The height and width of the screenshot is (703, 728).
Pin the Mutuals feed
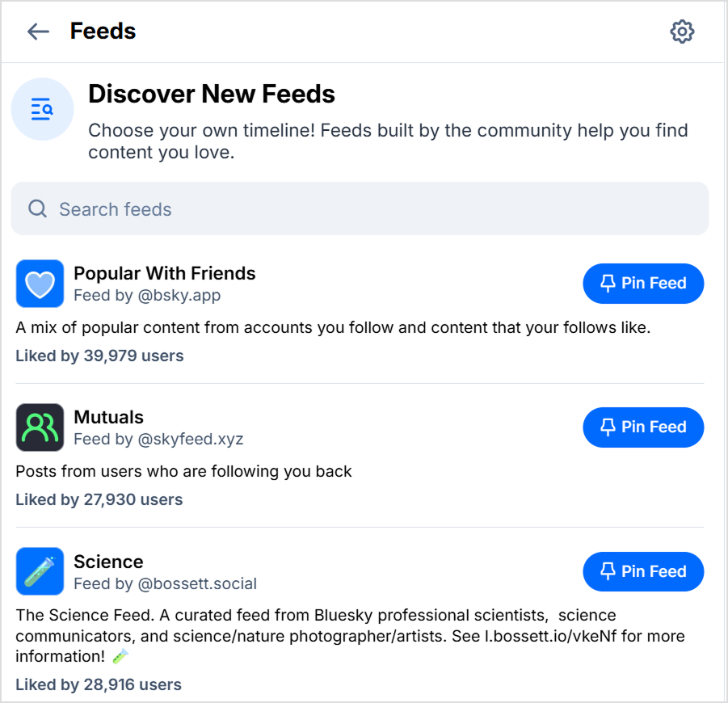643,427
